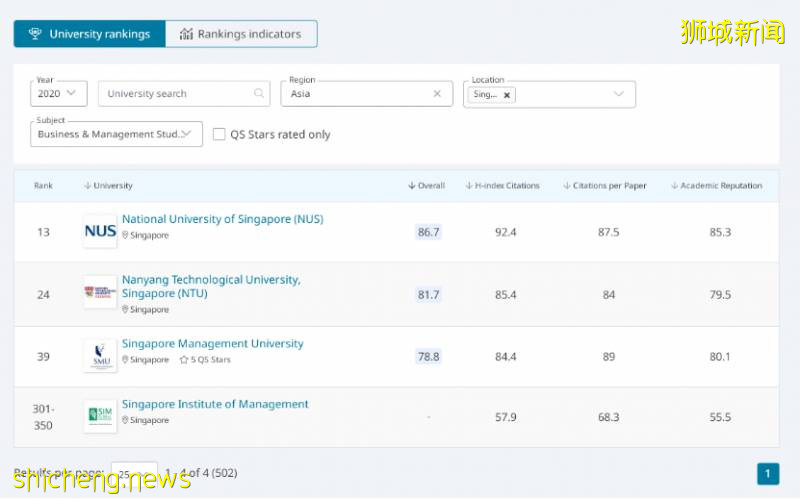800x499 pixels.
Task: Click the SIM Global Education logo
Action: [x=100, y=416]
